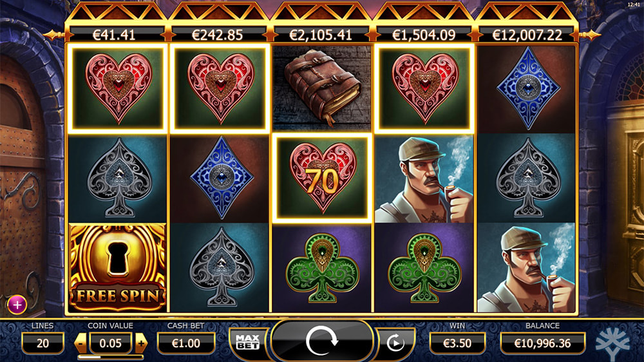Click the large spin button

click(x=321, y=341)
